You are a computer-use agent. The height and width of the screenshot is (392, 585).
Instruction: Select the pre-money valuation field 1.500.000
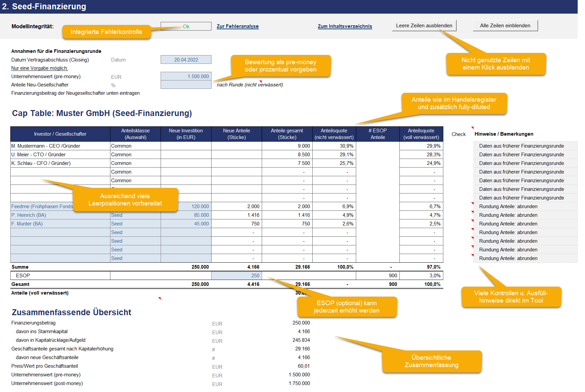click(x=186, y=76)
